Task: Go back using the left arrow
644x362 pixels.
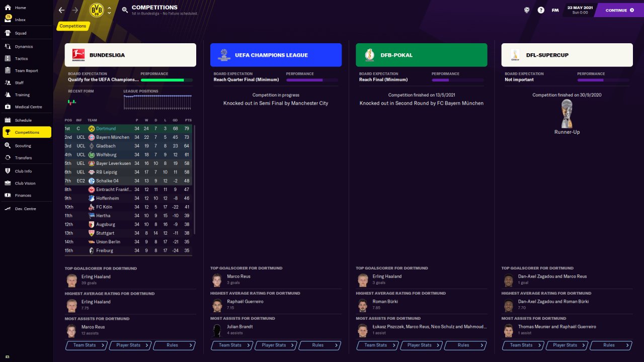Action: (x=61, y=10)
